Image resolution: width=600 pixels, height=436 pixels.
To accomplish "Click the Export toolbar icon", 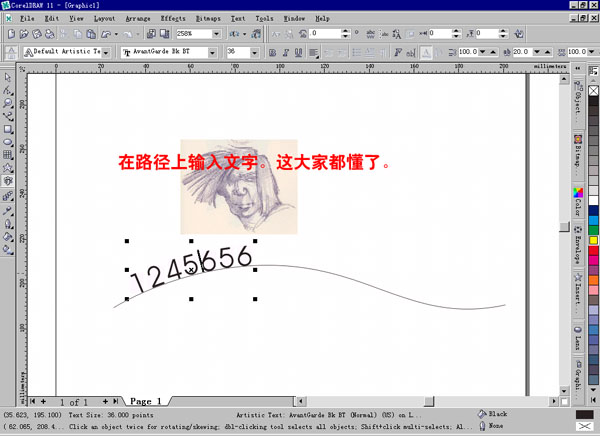I will click(x=165, y=34).
